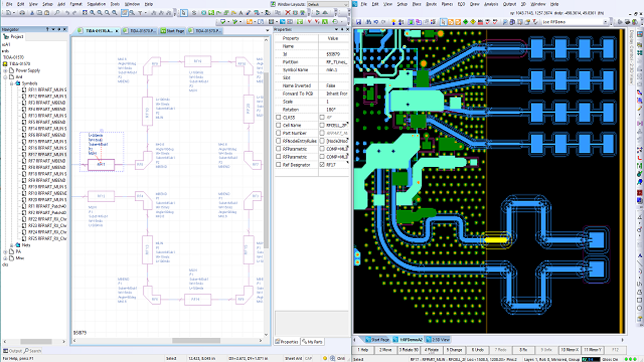This screenshot has width=644, height=362.
Task: Check the Part Number checkbox in Properties
Action: tap(278, 133)
